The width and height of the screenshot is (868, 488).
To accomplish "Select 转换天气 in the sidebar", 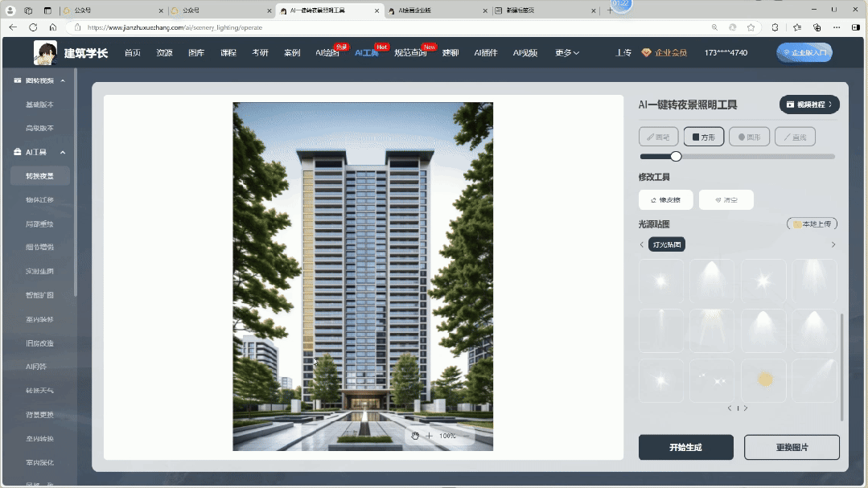I will tap(39, 390).
